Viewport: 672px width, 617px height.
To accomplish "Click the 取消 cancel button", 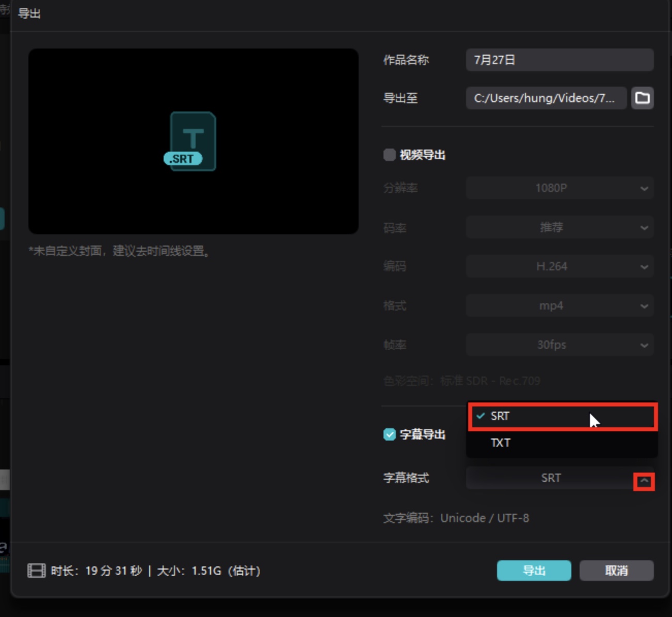I will pyautogui.click(x=617, y=571).
